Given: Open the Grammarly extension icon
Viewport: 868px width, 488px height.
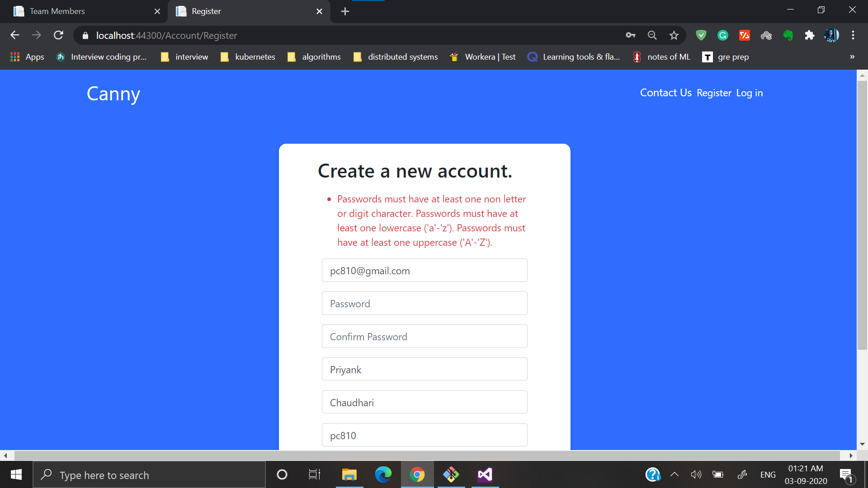Looking at the screenshot, I should click(x=723, y=35).
